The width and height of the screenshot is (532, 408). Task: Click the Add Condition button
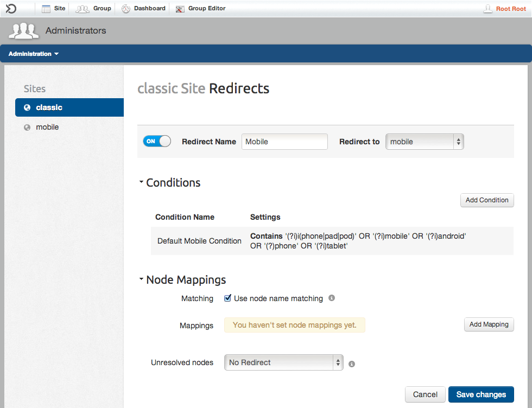pos(486,200)
